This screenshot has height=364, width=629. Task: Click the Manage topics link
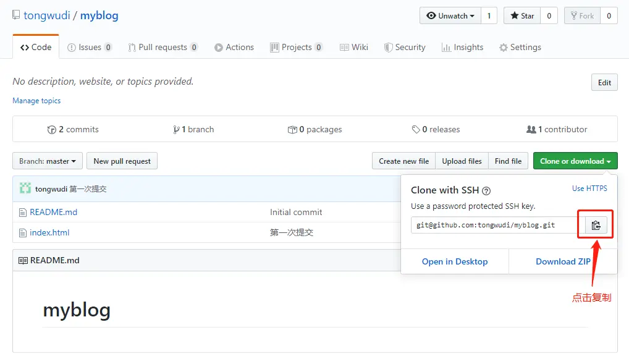(x=36, y=101)
